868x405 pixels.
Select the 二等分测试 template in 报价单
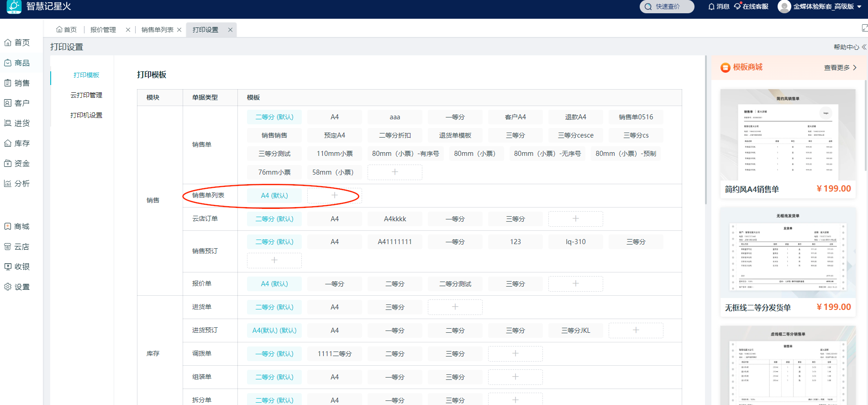tap(455, 284)
